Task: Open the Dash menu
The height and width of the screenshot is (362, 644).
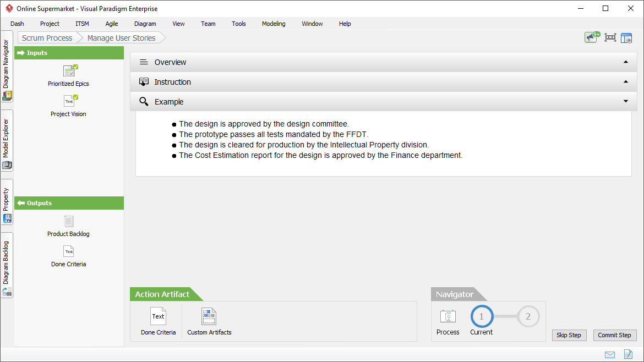Action: tap(17, 24)
